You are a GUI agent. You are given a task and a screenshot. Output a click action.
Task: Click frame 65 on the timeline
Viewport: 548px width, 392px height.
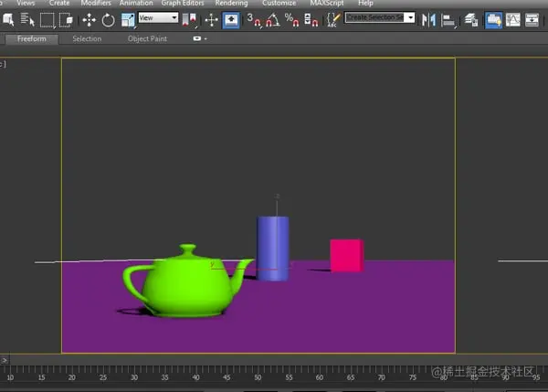point(351,377)
